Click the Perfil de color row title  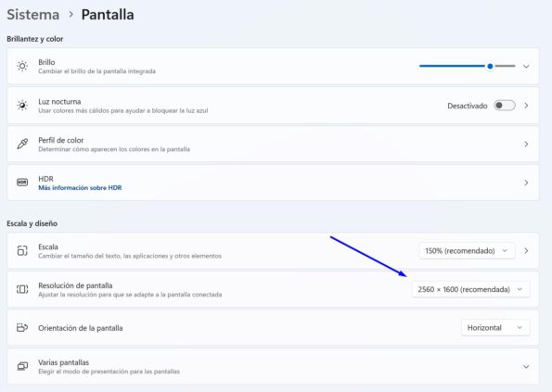coord(61,140)
